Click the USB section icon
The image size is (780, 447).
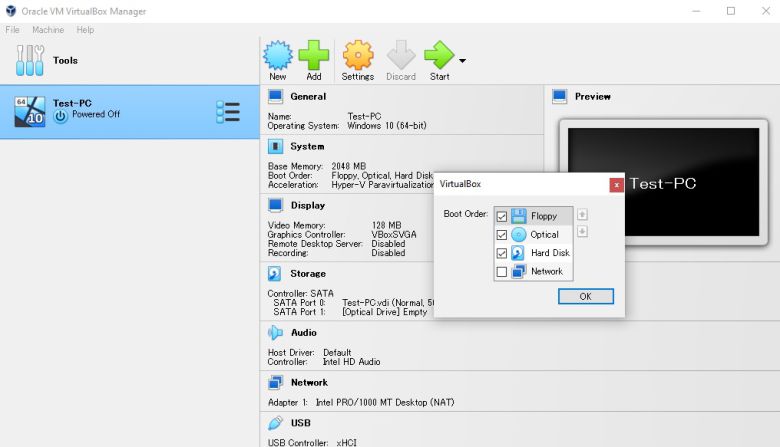tap(275, 423)
